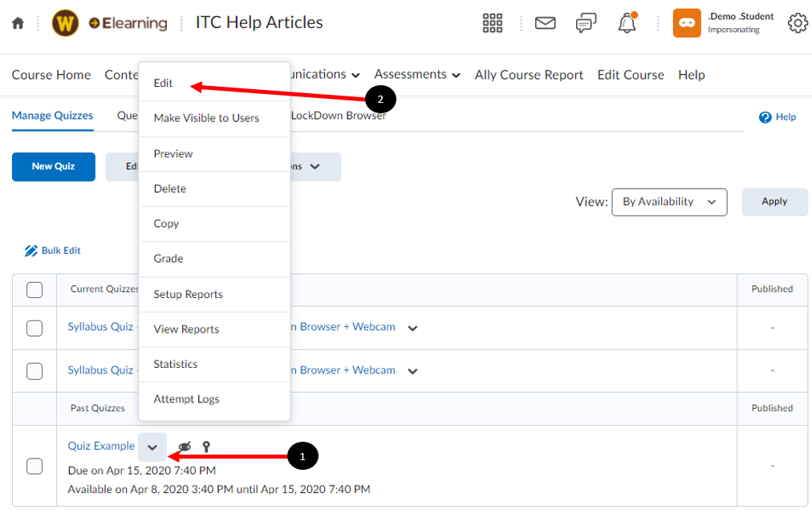This screenshot has height=510, width=812.
Task: Open the message alerts envelope icon
Action: tap(546, 23)
